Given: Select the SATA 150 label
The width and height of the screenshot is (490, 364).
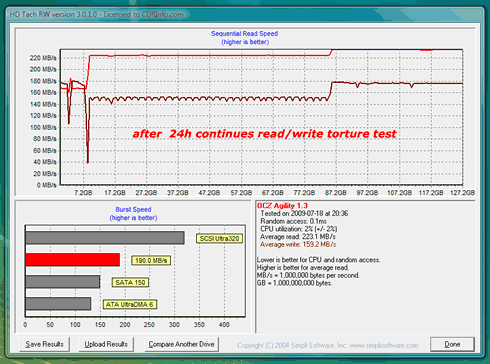Looking at the screenshot, I should pyautogui.click(x=130, y=282).
